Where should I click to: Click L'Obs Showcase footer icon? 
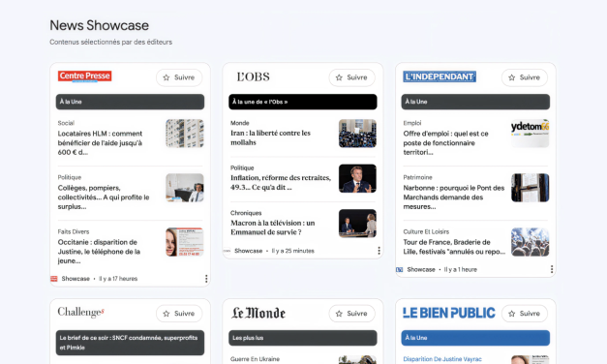pyautogui.click(x=227, y=251)
